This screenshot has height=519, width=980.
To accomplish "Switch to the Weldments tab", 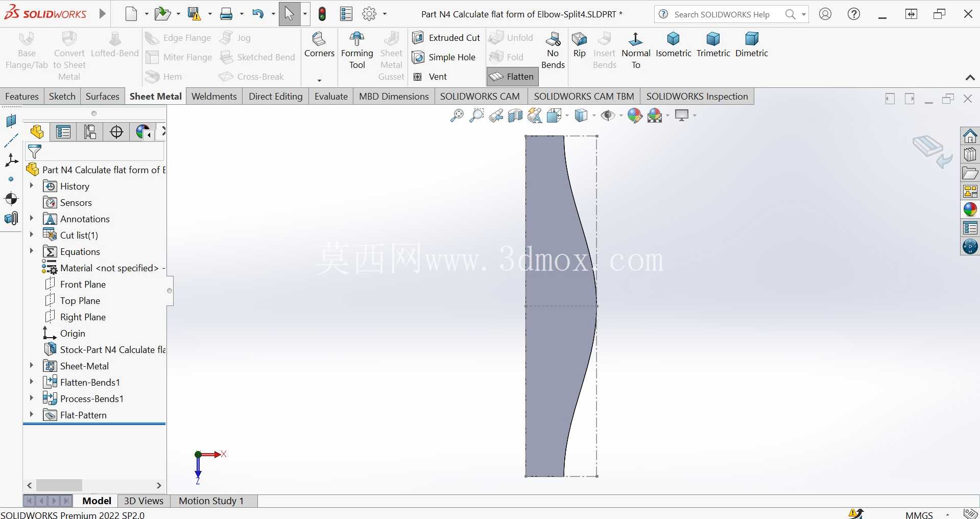I will 214,97.
